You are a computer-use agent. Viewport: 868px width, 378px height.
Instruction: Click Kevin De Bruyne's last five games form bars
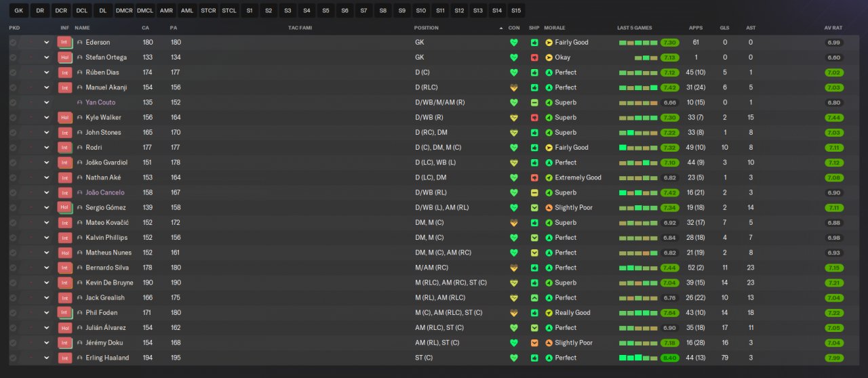638,282
